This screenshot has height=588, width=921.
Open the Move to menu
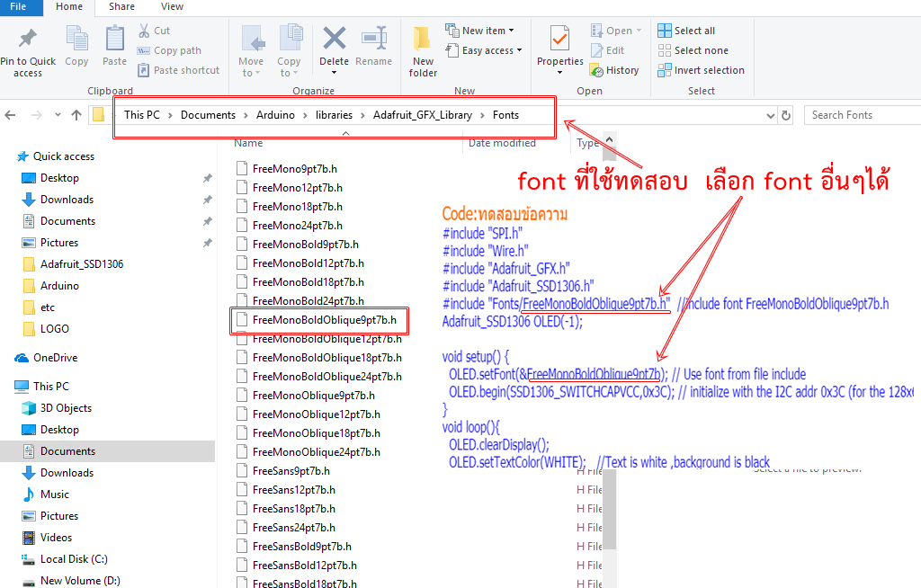pos(251,51)
